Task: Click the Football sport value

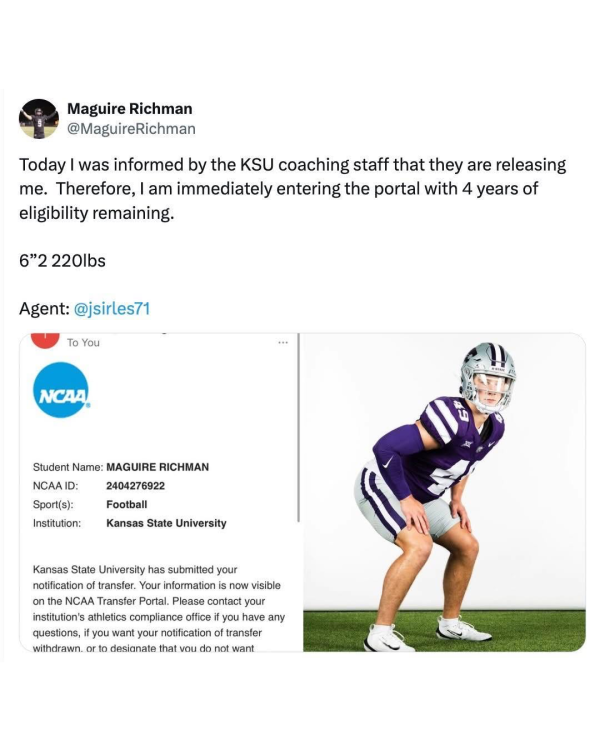Action: click(x=127, y=504)
